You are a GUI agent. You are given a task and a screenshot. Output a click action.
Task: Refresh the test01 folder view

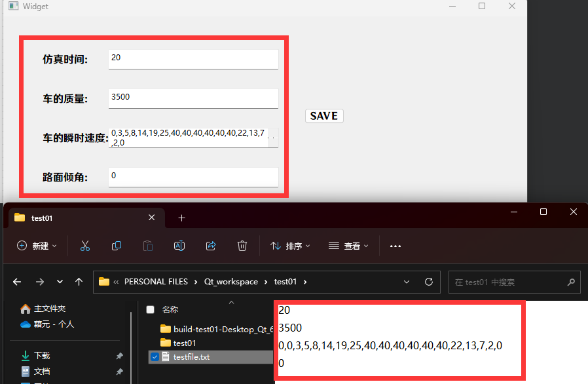pyautogui.click(x=429, y=282)
